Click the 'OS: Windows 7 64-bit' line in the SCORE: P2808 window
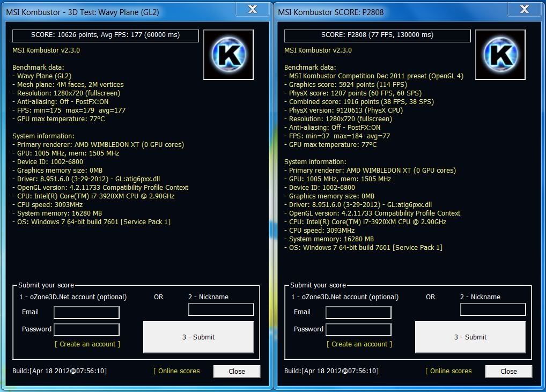This screenshot has width=546, height=392. pyautogui.click(x=364, y=248)
